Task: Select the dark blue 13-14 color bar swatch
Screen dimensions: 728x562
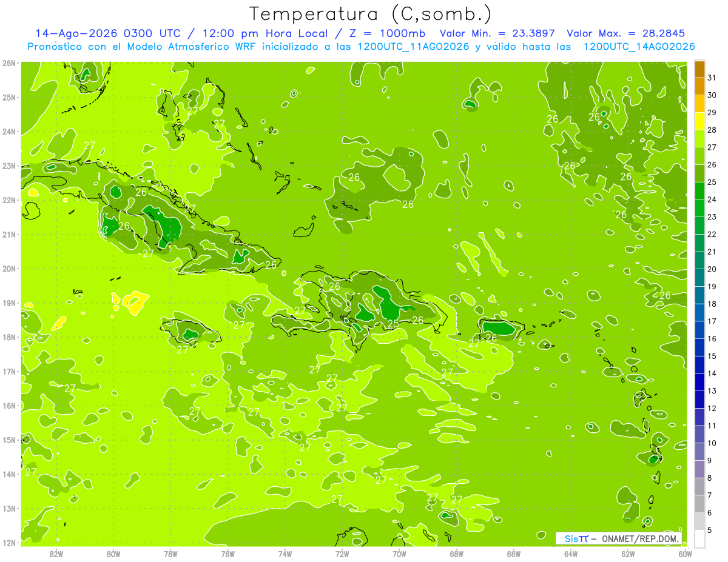Action: pos(699,383)
